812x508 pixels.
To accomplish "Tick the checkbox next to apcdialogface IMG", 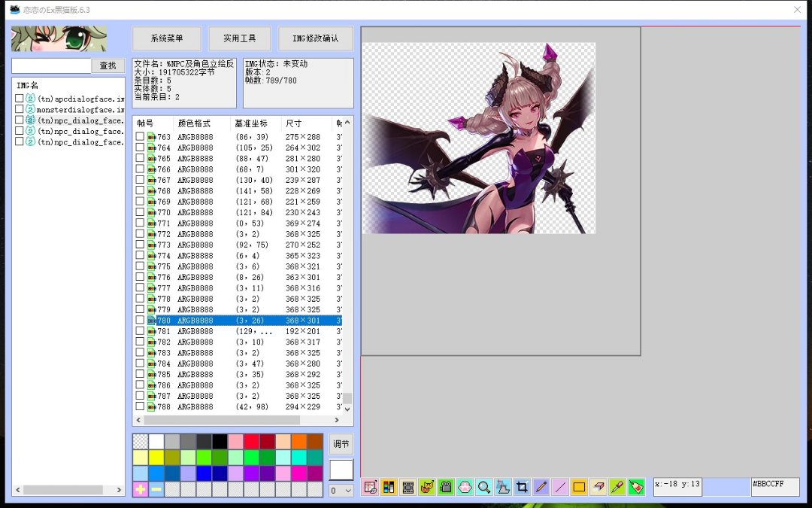I will tap(20, 99).
